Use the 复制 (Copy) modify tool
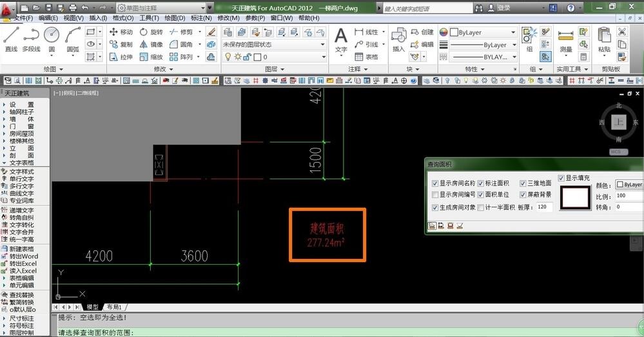644x337 pixels. 121,44
